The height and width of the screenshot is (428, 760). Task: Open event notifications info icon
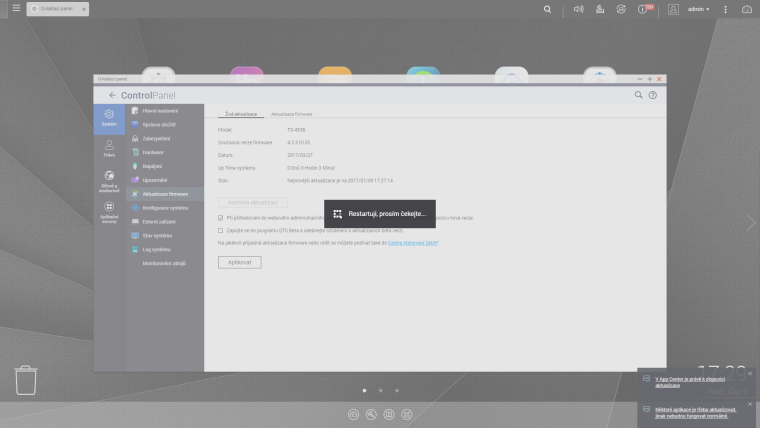coord(643,9)
